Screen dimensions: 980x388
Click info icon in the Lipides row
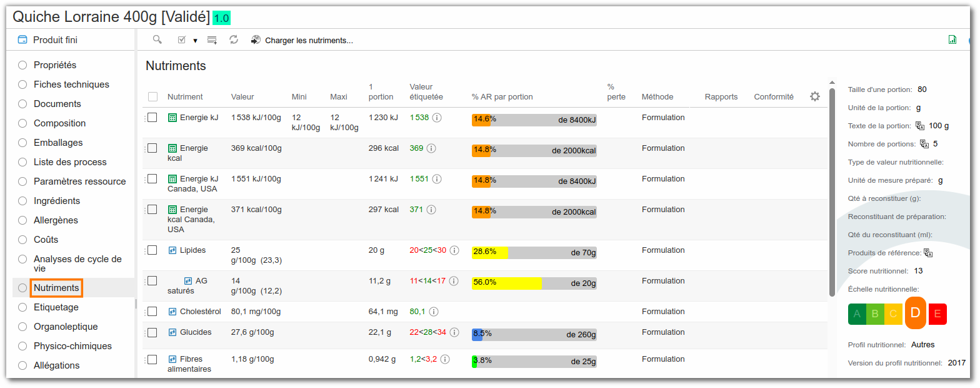click(454, 250)
